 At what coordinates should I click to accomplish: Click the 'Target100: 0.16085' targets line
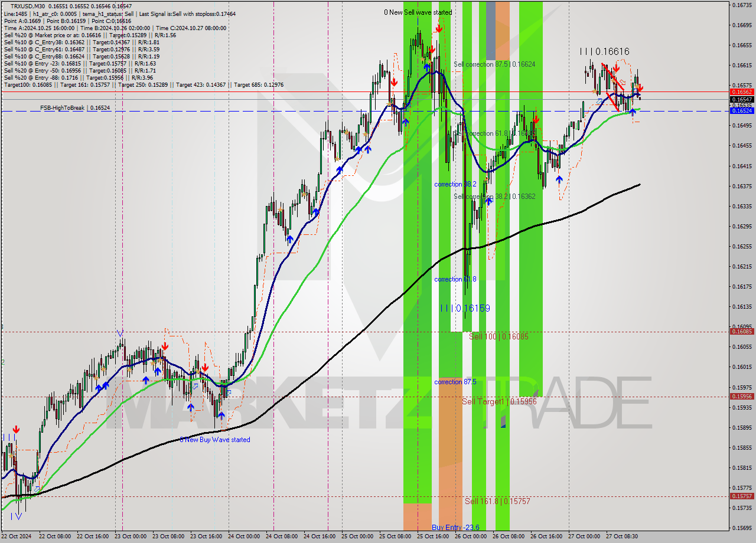click(x=143, y=85)
